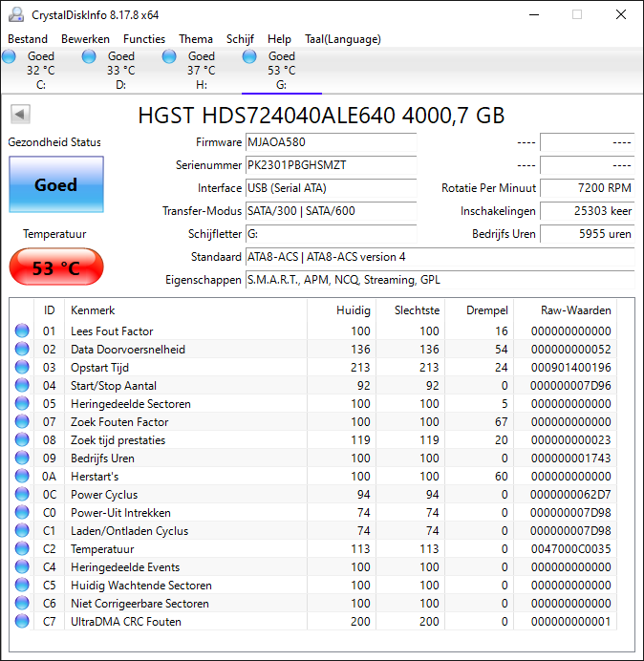
Task: Click the Rotatie Per Minuut value 7200 RPM
Action: (587, 188)
